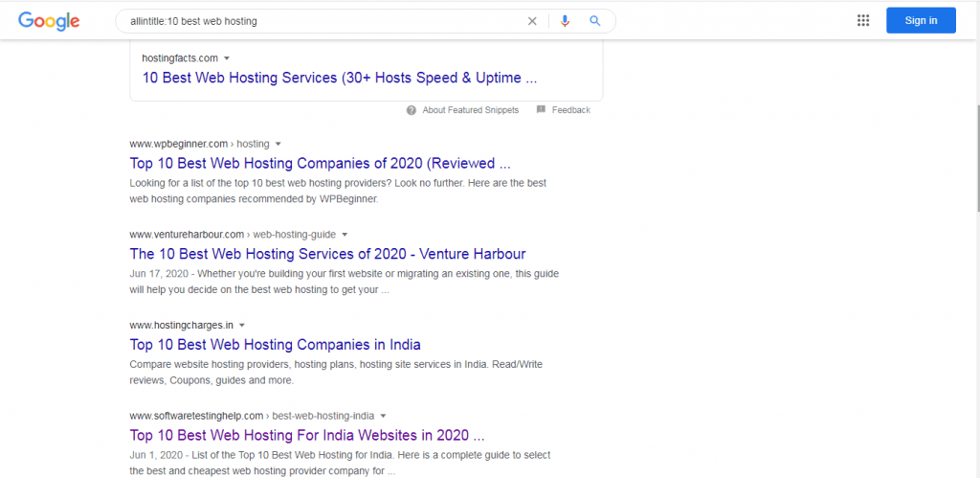Open Top 10 Best Web Hosting Companies in India
Viewport: 980px width, 478px height.
point(275,344)
